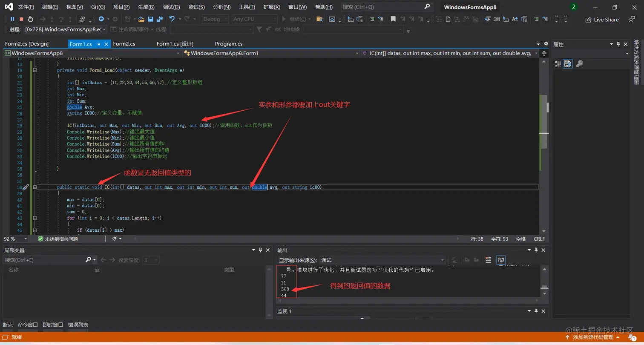The width and height of the screenshot is (644, 345).
Task: Switch to the Form2.cs code tab
Action: (x=124, y=44)
